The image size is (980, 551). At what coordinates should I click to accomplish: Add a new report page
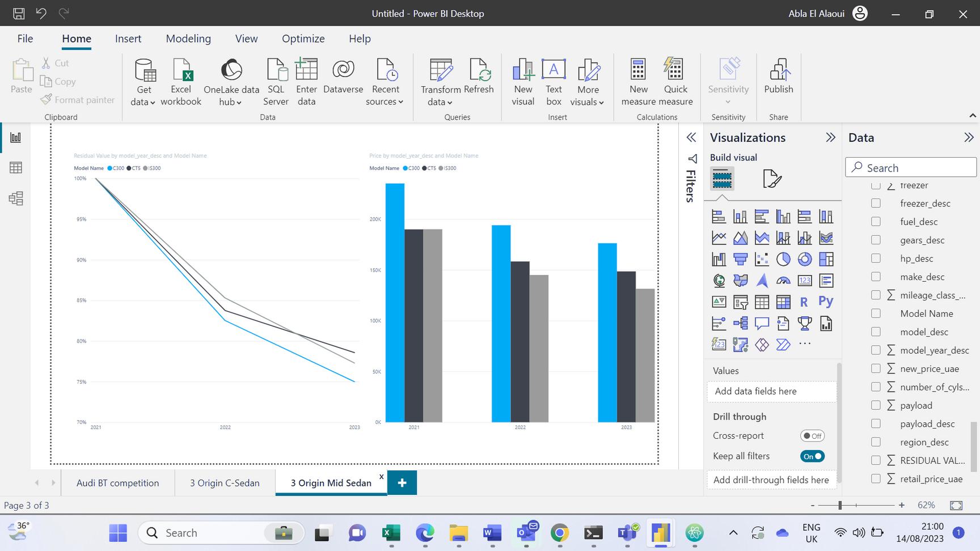pyautogui.click(x=402, y=483)
